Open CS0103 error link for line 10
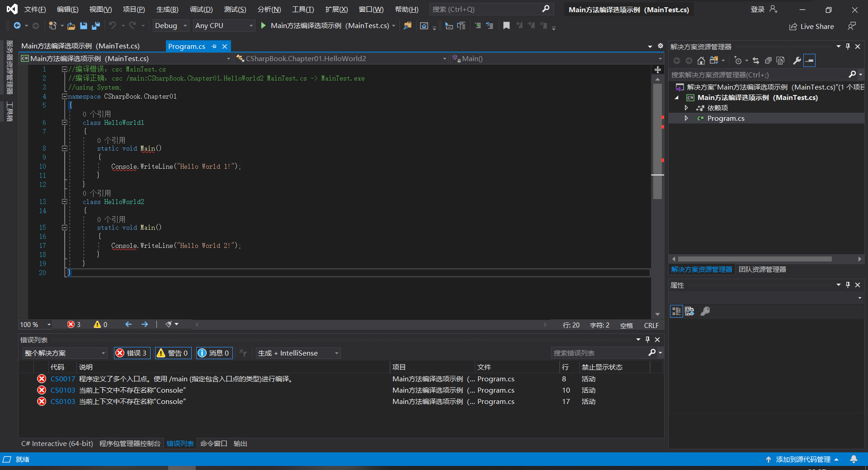 (x=63, y=390)
